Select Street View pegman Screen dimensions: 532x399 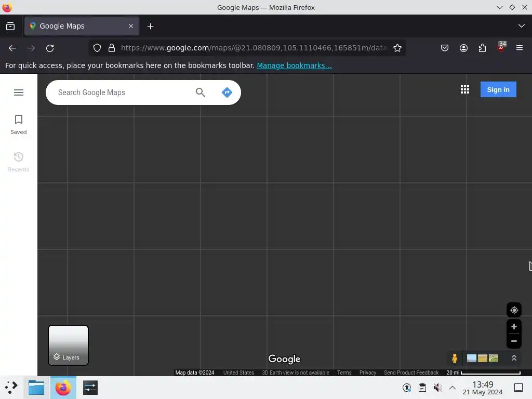coord(455,358)
